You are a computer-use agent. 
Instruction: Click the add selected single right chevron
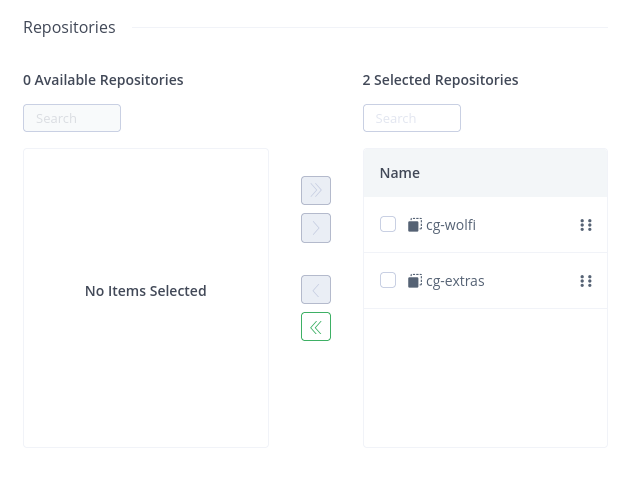click(x=316, y=228)
